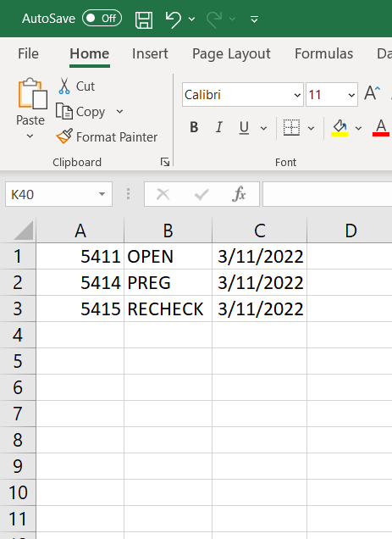The height and width of the screenshot is (539, 392).
Task: Select the Format Painter brush
Action: point(64,136)
